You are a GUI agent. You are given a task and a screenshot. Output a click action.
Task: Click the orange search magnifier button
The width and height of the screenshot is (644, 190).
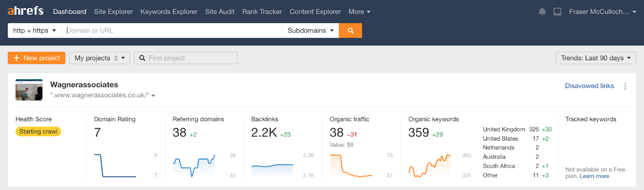pyautogui.click(x=351, y=31)
